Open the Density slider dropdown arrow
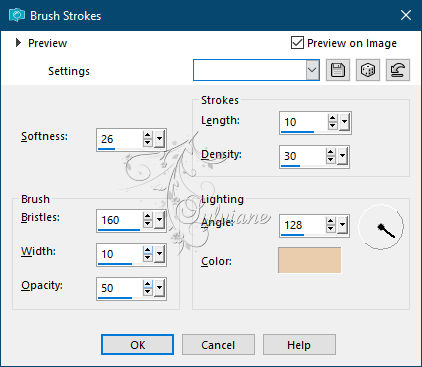This screenshot has height=367, width=422. (x=342, y=156)
